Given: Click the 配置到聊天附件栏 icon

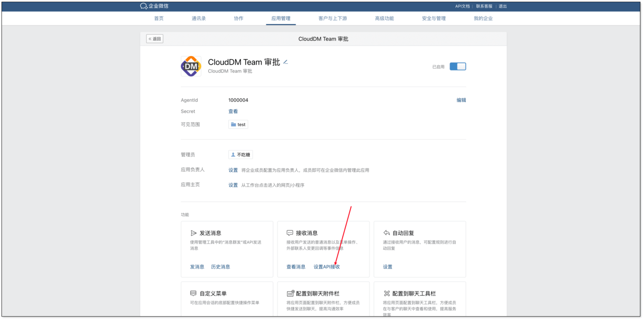Looking at the screenshot, I should point(290,293).
